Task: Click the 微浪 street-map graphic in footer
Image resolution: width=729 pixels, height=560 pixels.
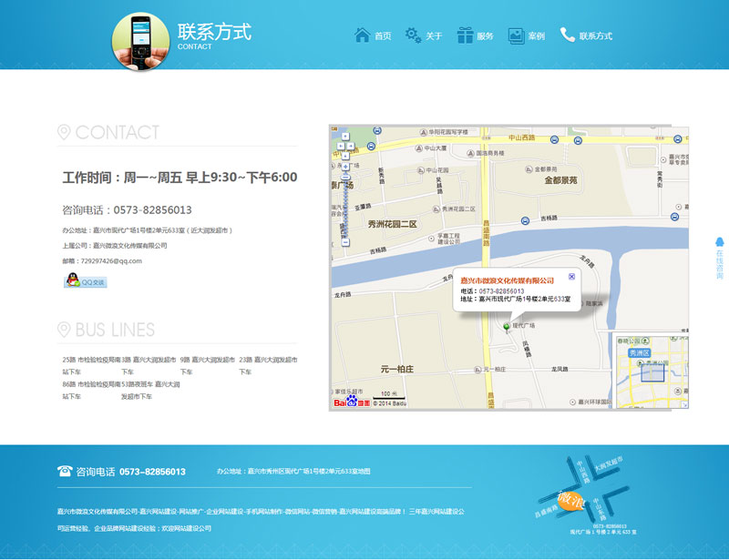Action: tap(587, 495)
